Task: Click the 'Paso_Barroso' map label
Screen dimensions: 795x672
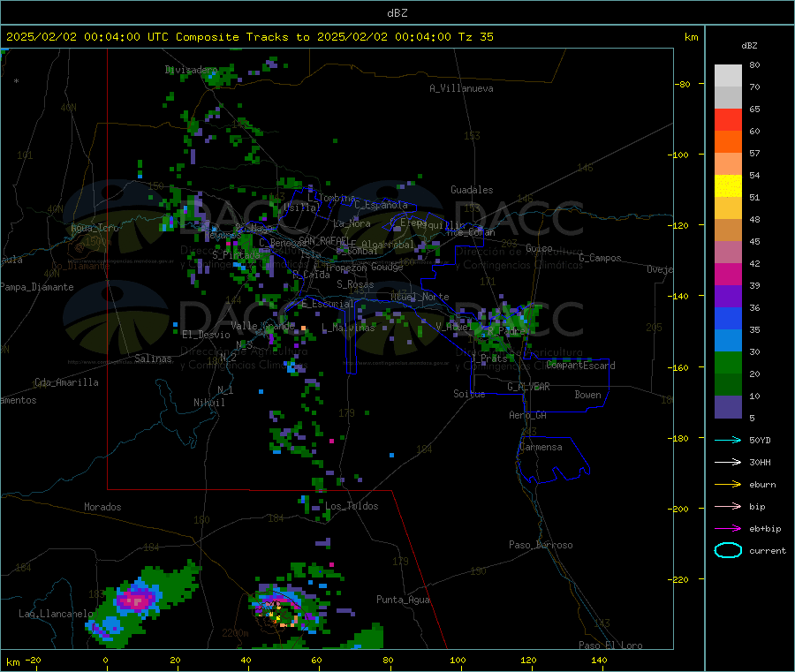Action: 541,545
